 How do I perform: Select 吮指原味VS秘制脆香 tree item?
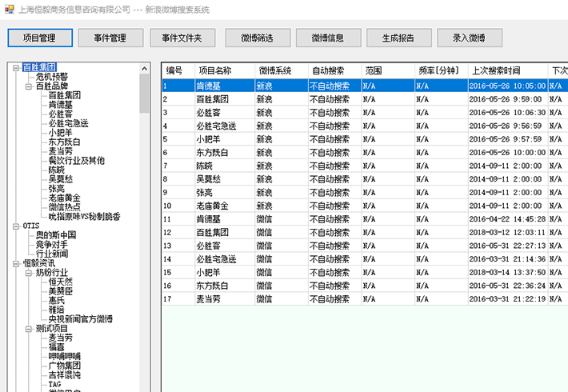pos(85,217)
